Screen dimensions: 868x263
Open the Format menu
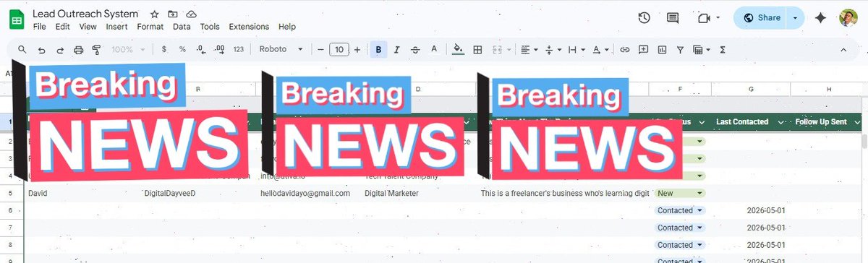150,27
